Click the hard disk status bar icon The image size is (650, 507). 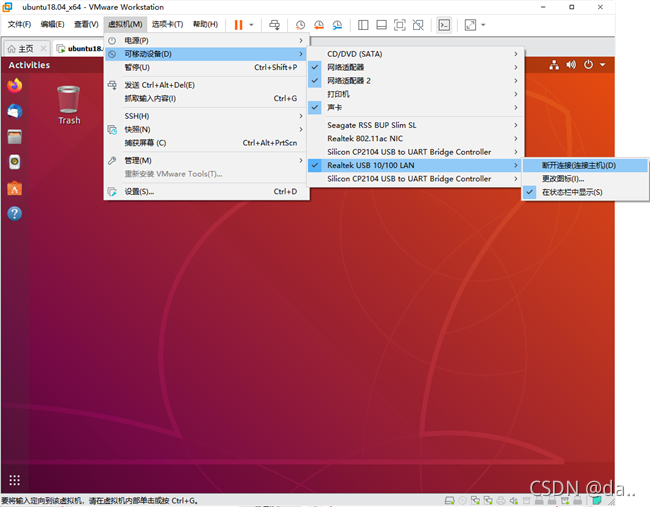(449, 501)
